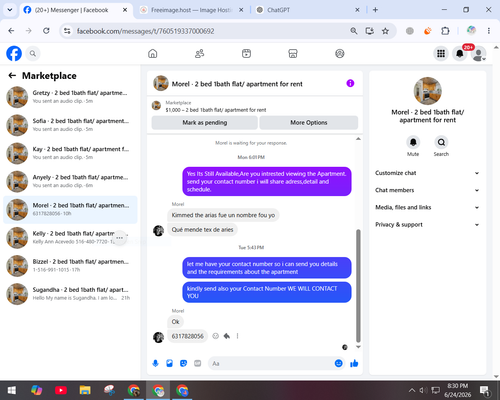Open the Sofia conversation in the list

pos(70,125)
